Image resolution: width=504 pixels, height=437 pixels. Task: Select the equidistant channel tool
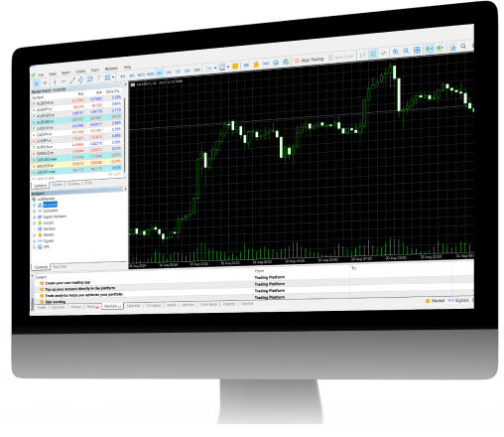(x=81, y=79)
